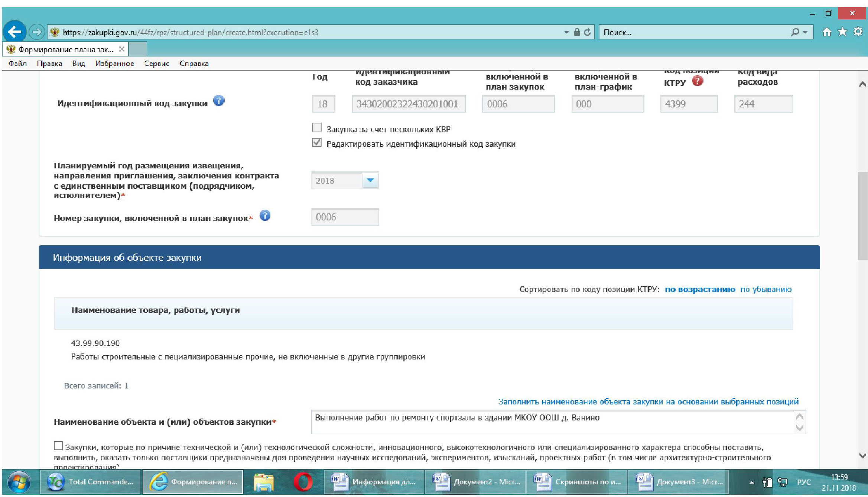Sort KTRU codes по убыванию

coord(765,289)
